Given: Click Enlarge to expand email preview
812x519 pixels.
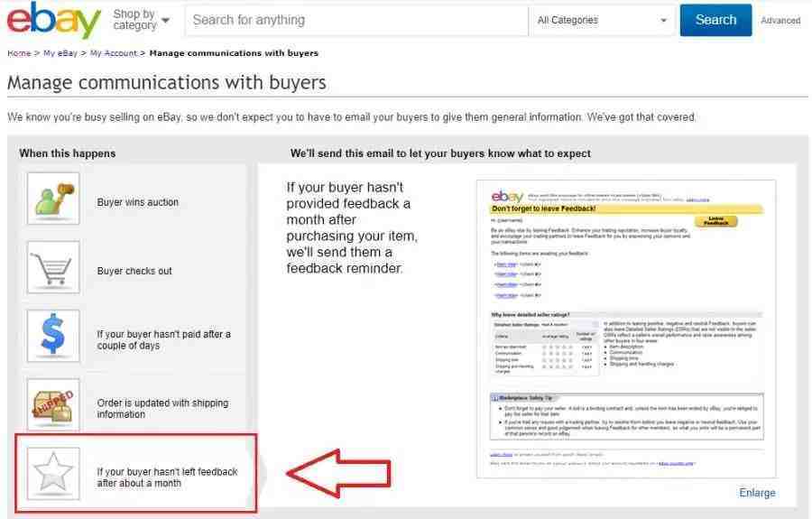Looking at the screenshot, I should click(757, 493).
